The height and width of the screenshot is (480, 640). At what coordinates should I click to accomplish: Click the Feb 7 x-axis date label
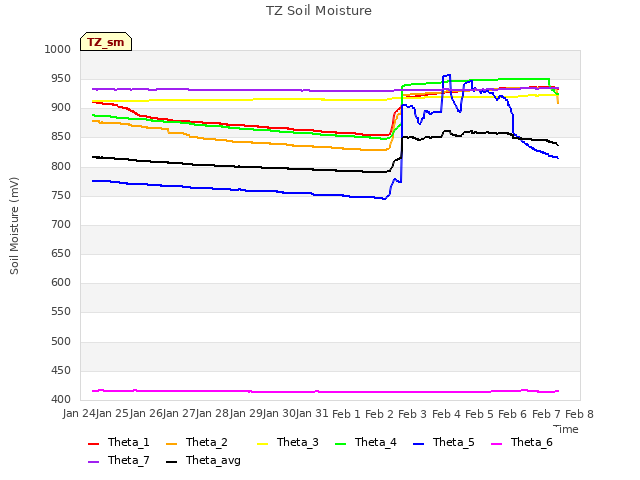point(546,414)
